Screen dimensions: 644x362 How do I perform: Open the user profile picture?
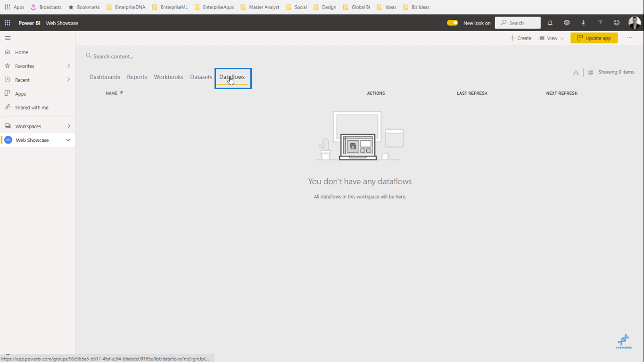634,23
